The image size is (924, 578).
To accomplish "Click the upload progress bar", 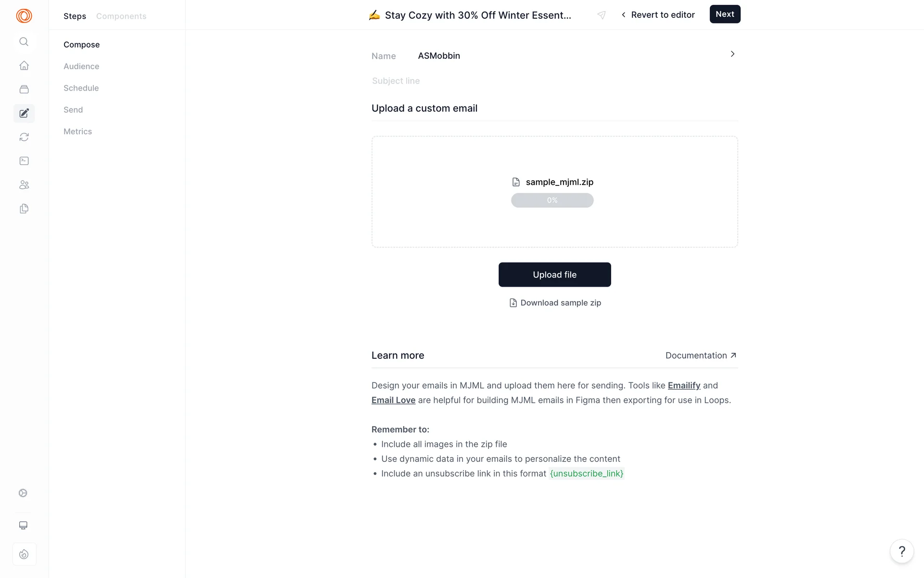I will tap(552, 200).
